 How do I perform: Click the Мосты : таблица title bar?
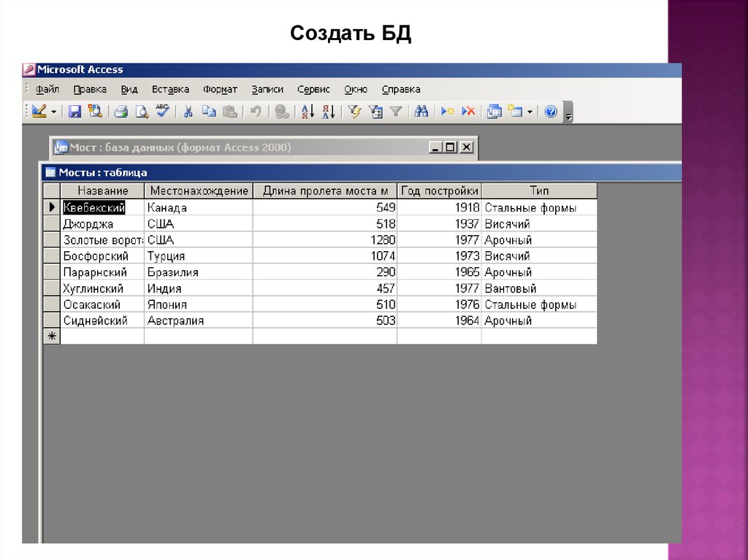pyautogui.click(x=362, y=172)
